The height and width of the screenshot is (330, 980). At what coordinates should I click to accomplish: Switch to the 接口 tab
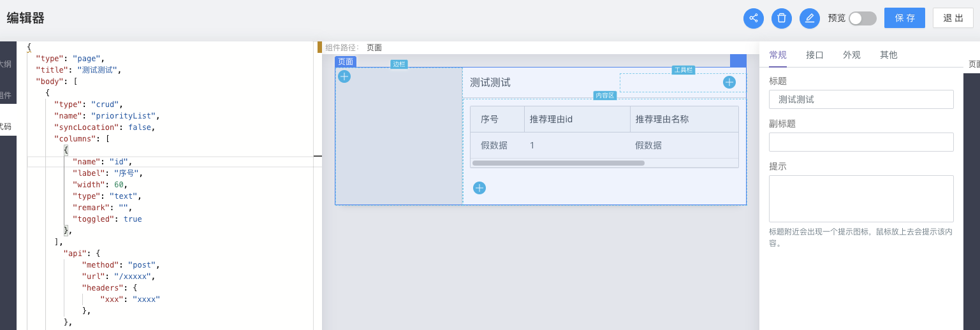coord(815,55)
